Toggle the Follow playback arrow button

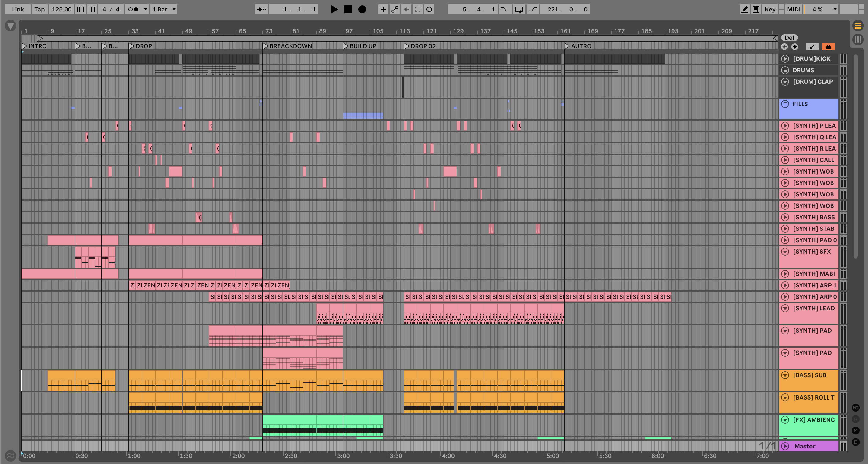[x=261, y=9]
